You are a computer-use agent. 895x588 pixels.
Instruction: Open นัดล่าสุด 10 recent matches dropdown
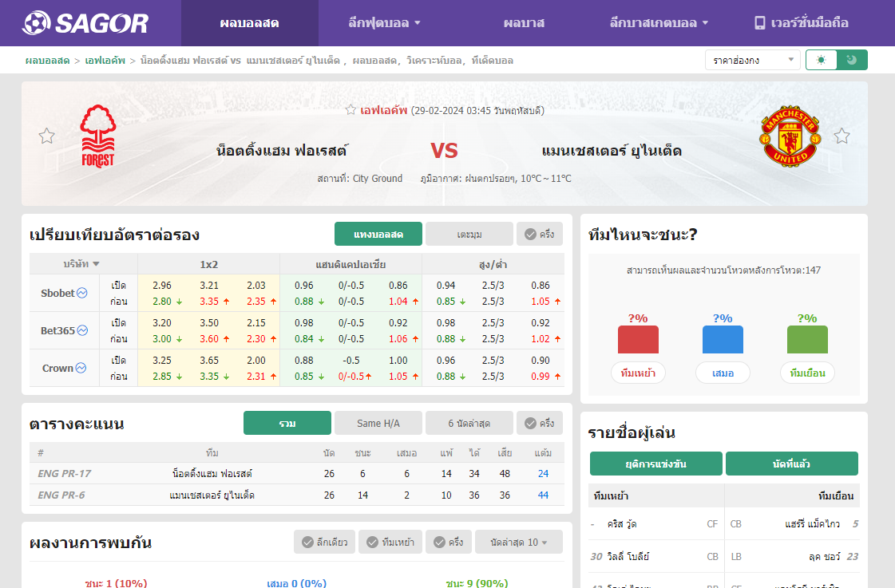click(x=519, y=542)
